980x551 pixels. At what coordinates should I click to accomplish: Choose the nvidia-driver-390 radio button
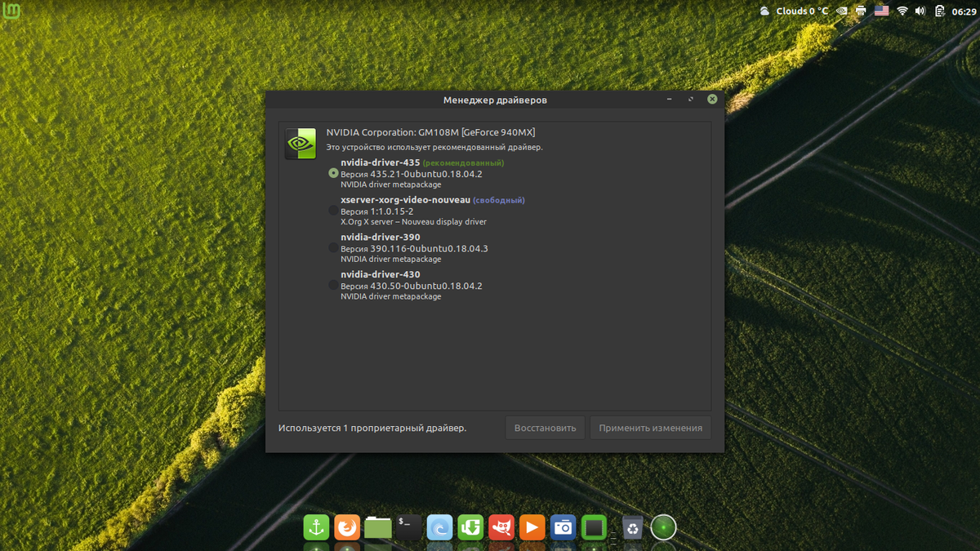point(333,247)
